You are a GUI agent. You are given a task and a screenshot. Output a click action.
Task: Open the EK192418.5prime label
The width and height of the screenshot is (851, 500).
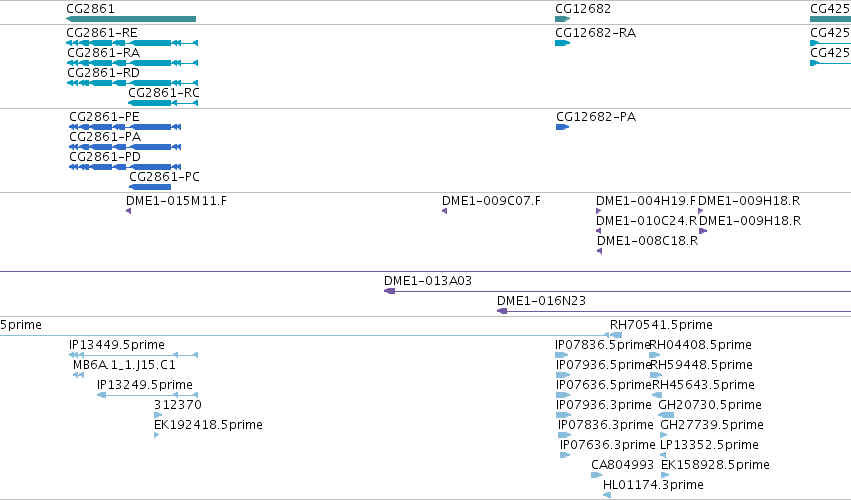(208, 425)
